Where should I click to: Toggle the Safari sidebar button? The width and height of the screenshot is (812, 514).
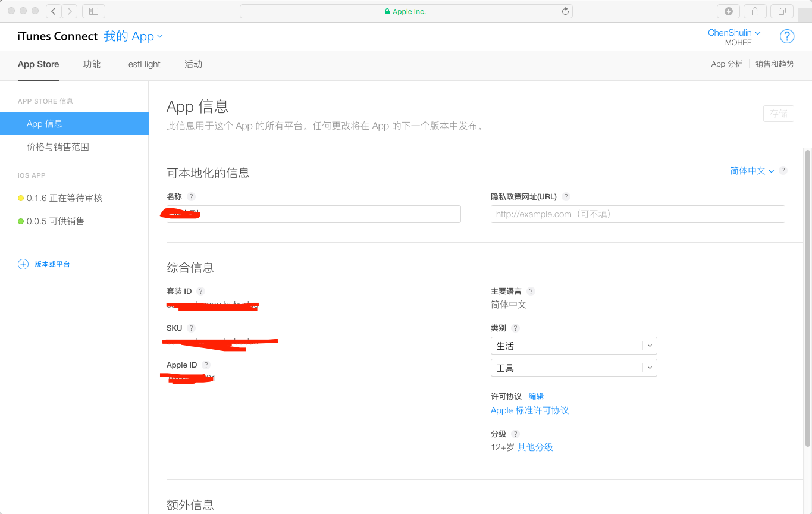tap(93, 11)
